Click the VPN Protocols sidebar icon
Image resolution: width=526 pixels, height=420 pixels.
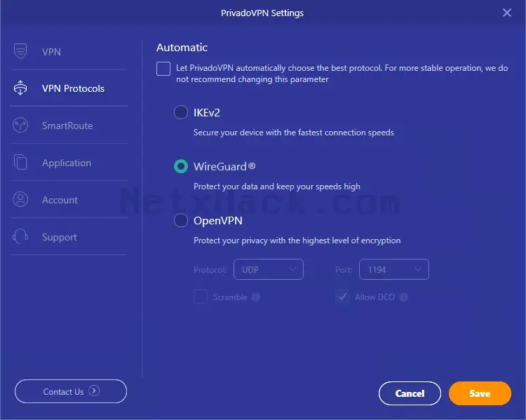pyautogui.click(x=20, y=88)
